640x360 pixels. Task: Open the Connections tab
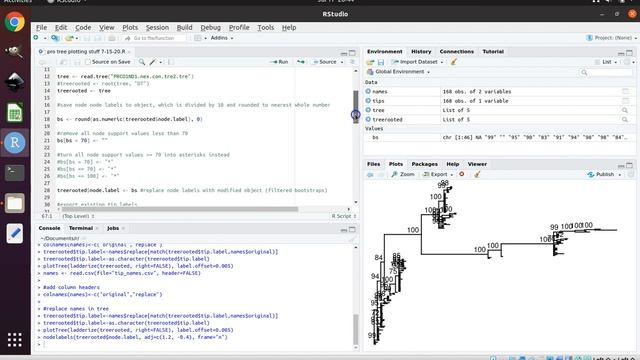click(x=456, y=51)
